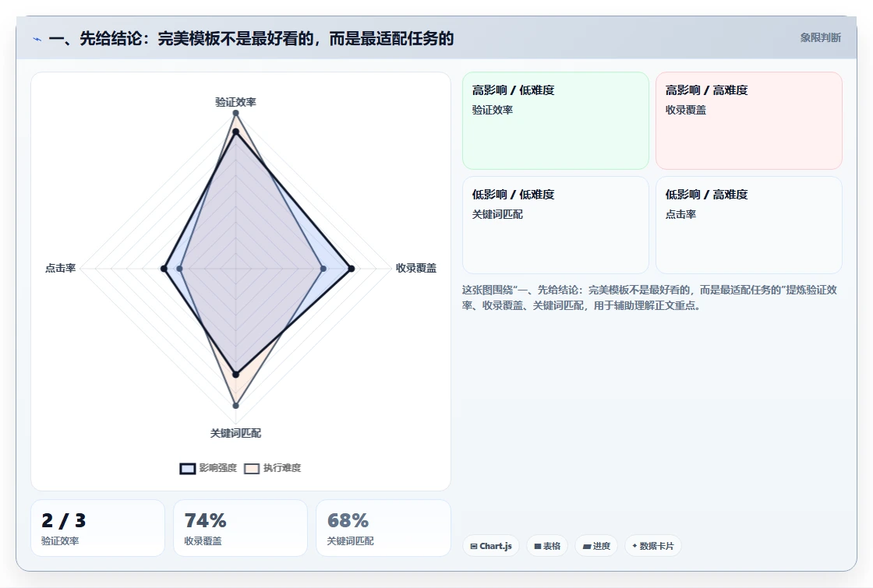Image resolution: width=873 pixels, height=588 pixels.
Task: Click the 象限判断 label in header
Action: tap(820, 38)
